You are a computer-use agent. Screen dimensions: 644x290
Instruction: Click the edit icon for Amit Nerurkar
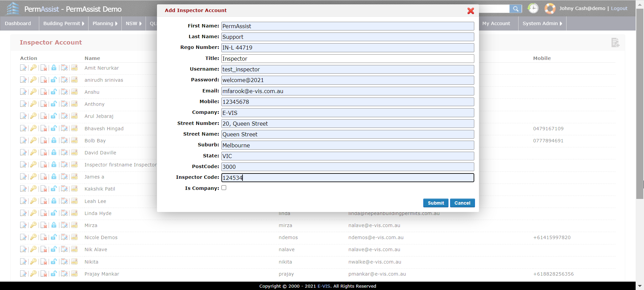pyautogui.click(x=23, y=68)
